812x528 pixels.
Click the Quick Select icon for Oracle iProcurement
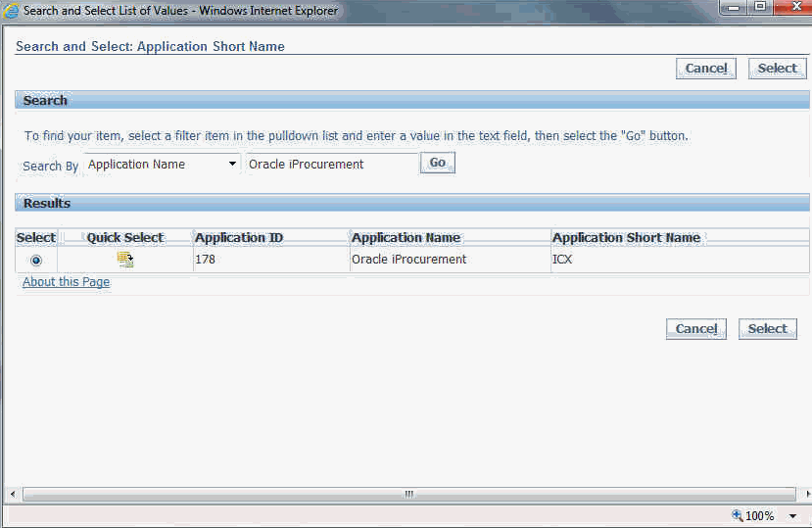pyautogui.click(x=125, y=259)
